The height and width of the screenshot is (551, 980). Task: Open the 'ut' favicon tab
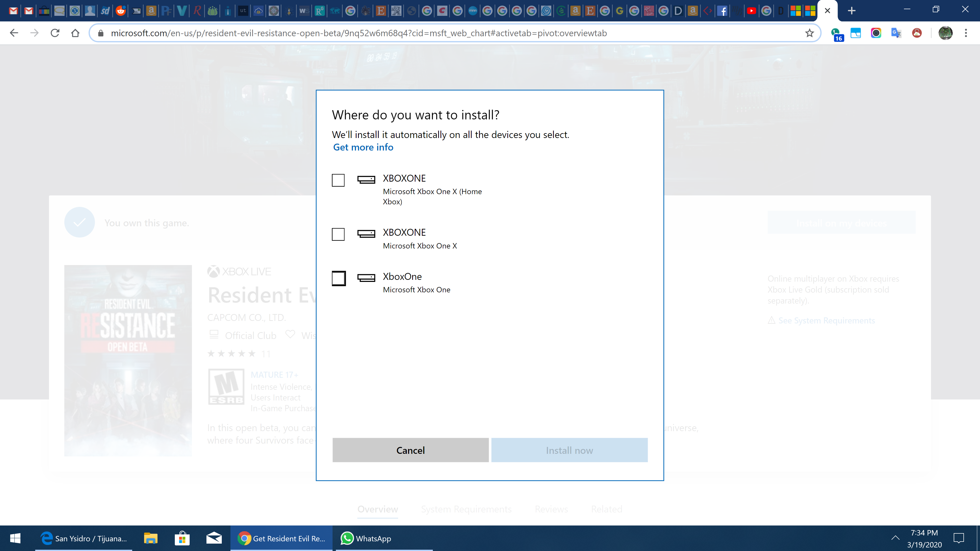coord(243,11)
